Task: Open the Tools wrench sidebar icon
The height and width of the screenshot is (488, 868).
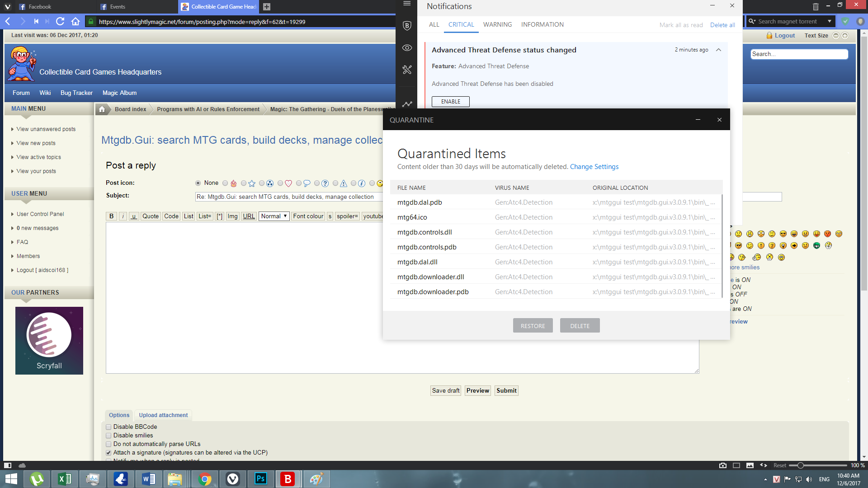Action: tap(407, 70)
